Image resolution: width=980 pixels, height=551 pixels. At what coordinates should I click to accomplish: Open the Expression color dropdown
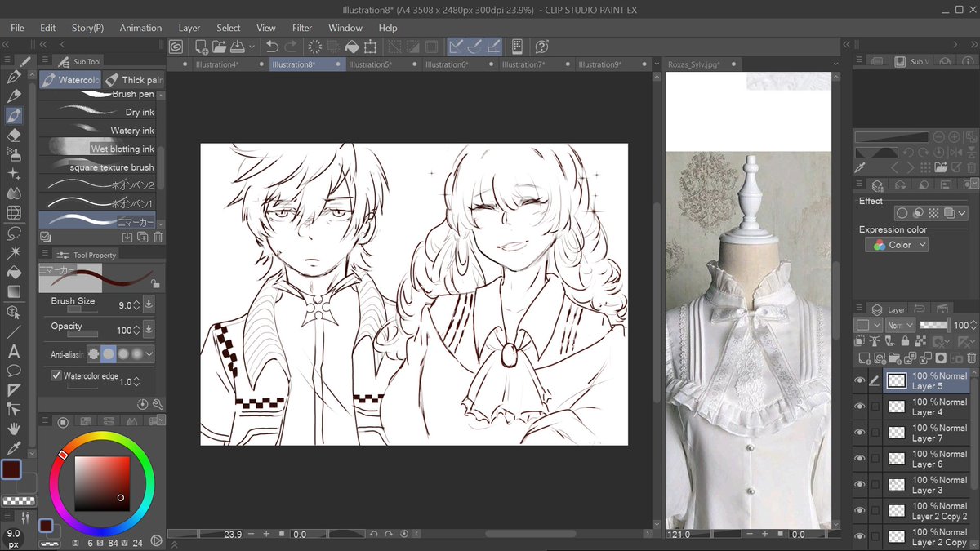897,245
